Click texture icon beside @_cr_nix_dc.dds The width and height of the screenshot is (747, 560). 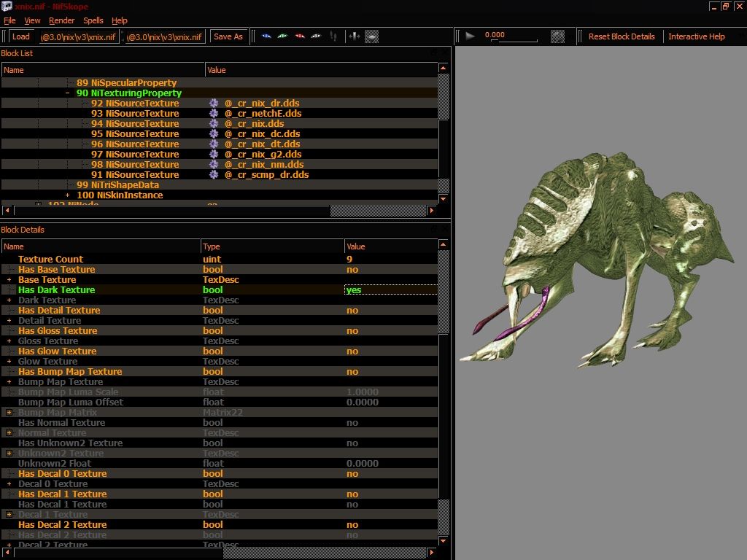[x=214, y=134]
